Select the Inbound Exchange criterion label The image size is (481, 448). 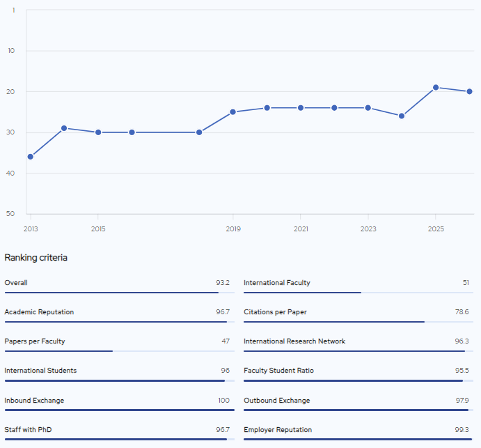pyautogui.click(x=34, y=401)
